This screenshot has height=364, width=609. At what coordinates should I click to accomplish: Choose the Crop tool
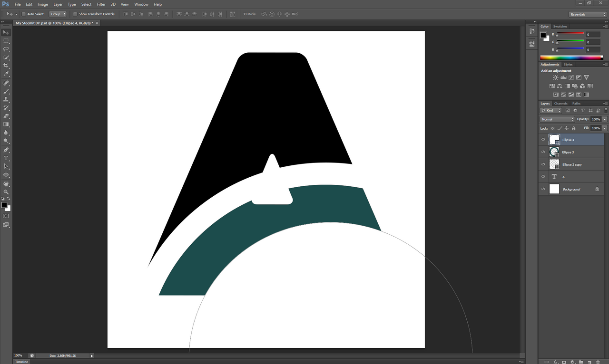(6, 66)
